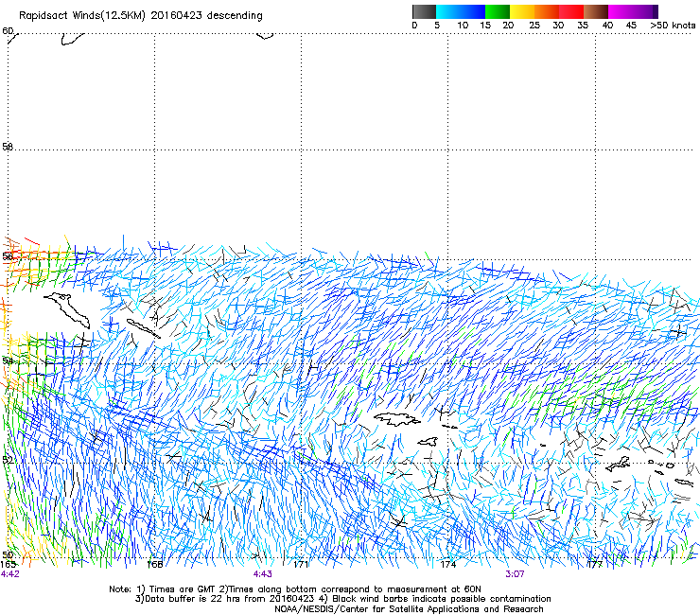Click the latitude label '60'

(8, 31)
